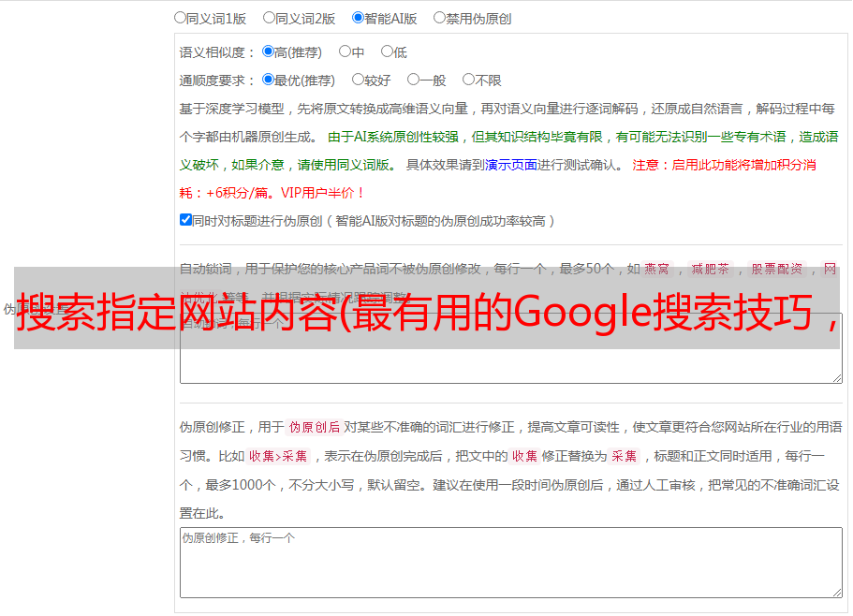
Task: Grab resize handle of 伪原创修正 textarea
Action: [x=837, y=593]
